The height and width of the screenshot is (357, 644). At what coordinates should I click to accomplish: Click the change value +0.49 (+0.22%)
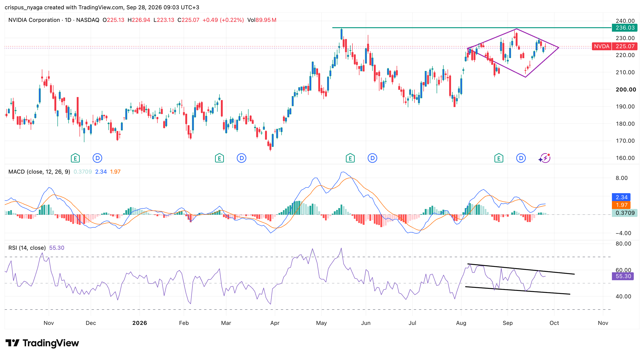click(223, 20)
